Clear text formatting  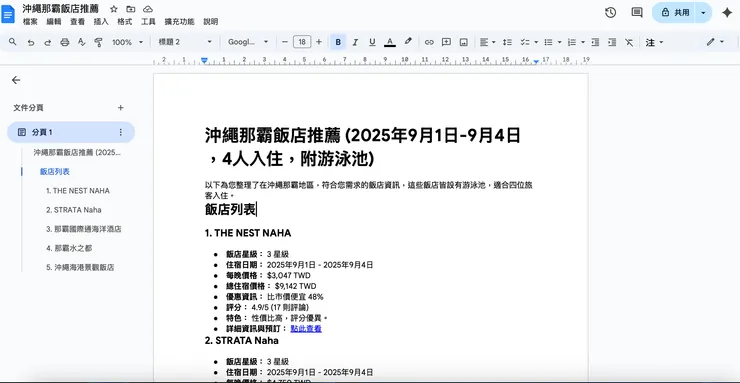(x=629, y=42)
